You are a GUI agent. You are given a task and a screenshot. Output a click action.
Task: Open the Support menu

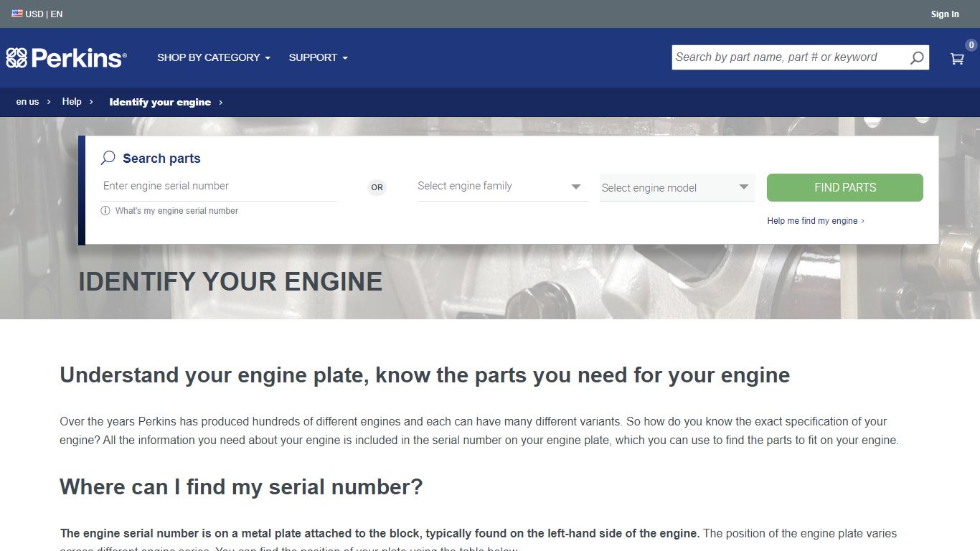pos(319,57)
